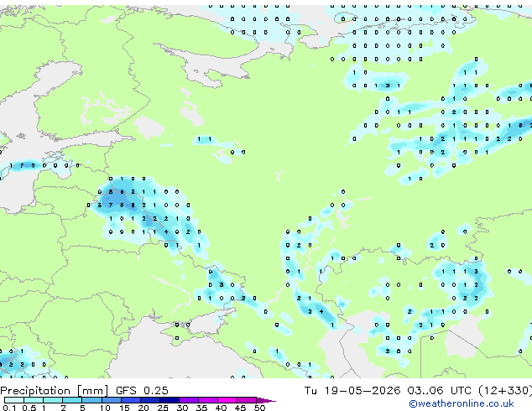Click the 1–2 mm legend color swatch
Screen dimensions: 532x411
[53, 400]
